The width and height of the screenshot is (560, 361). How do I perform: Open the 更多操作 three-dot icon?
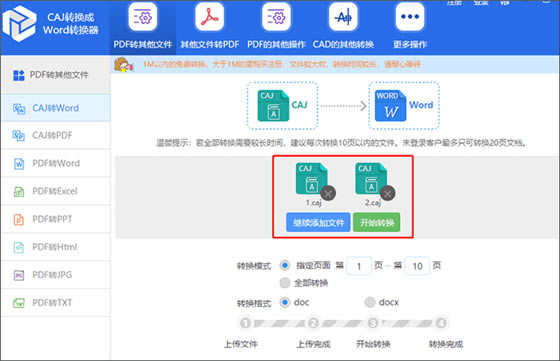[410, 17]
